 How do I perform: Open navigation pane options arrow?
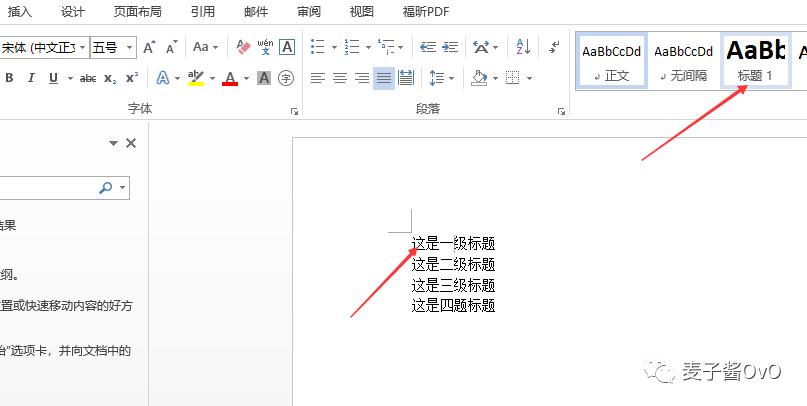pos(114,143)
